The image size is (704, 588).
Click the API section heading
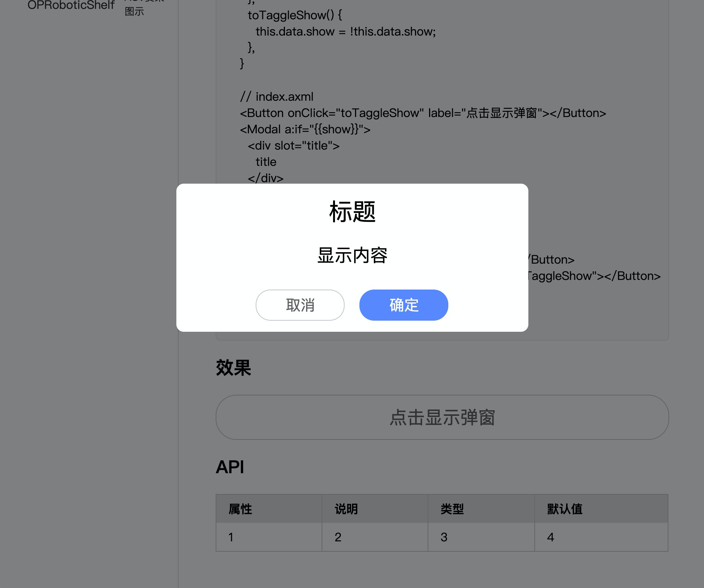(230, 467)
